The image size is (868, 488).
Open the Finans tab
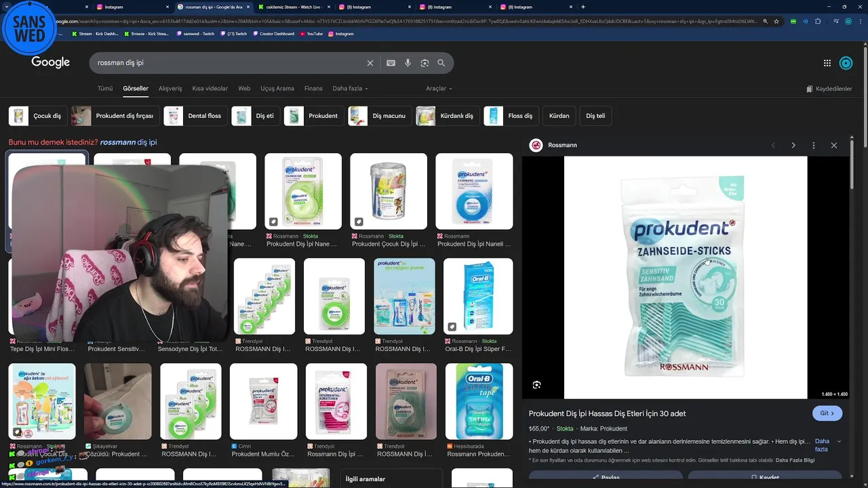(313, 89)
